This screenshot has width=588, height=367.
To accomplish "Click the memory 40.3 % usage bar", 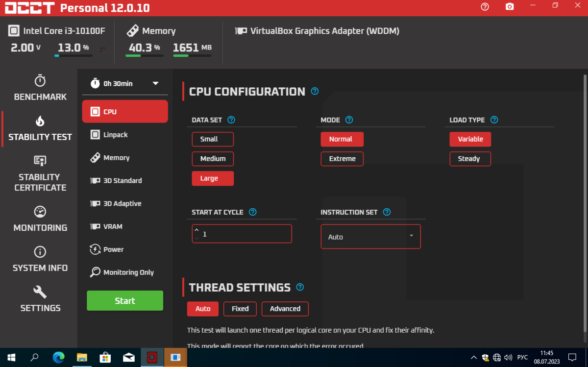I will 145,56.
